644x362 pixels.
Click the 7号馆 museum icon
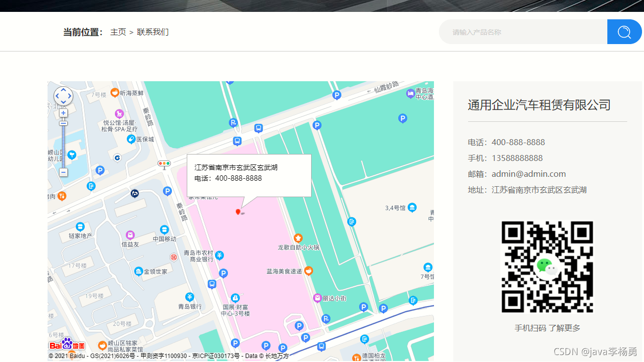[x=428, y=267]
